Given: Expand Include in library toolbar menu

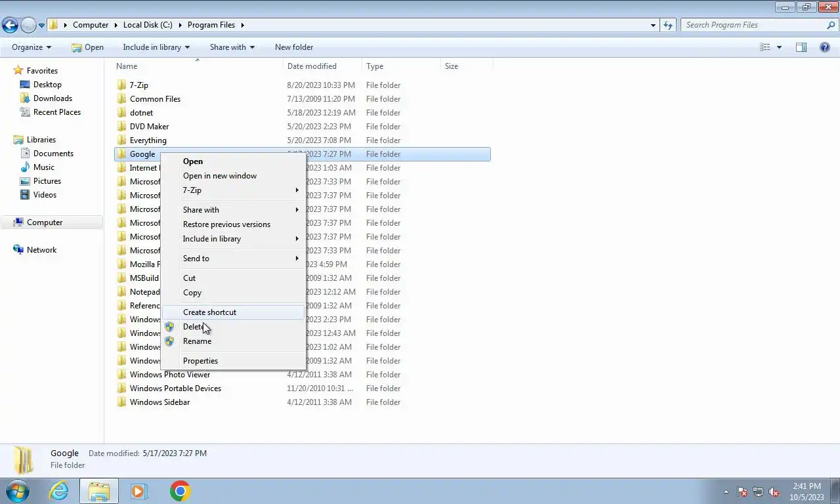Looking at the screenshot, I should click(156, 47).
